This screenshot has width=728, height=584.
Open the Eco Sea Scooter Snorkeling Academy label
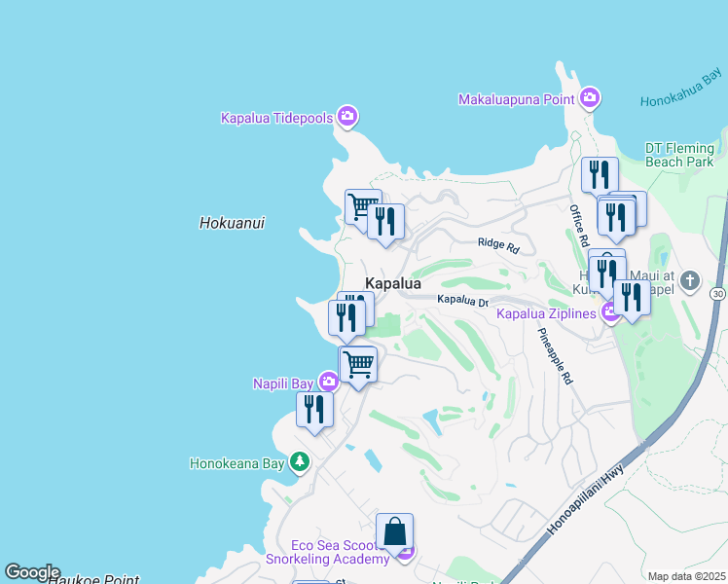click(x=328, y=552)
